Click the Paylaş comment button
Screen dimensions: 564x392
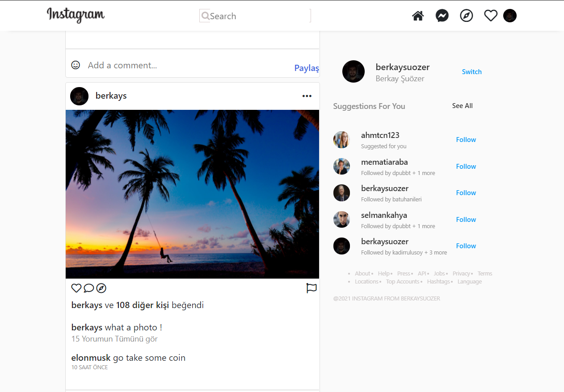point(306,68)
